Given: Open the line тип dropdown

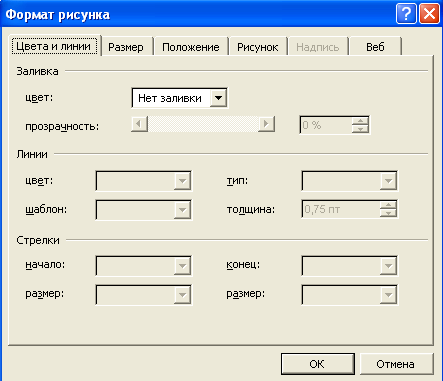Looking at the screenshot, I should 349,181.
